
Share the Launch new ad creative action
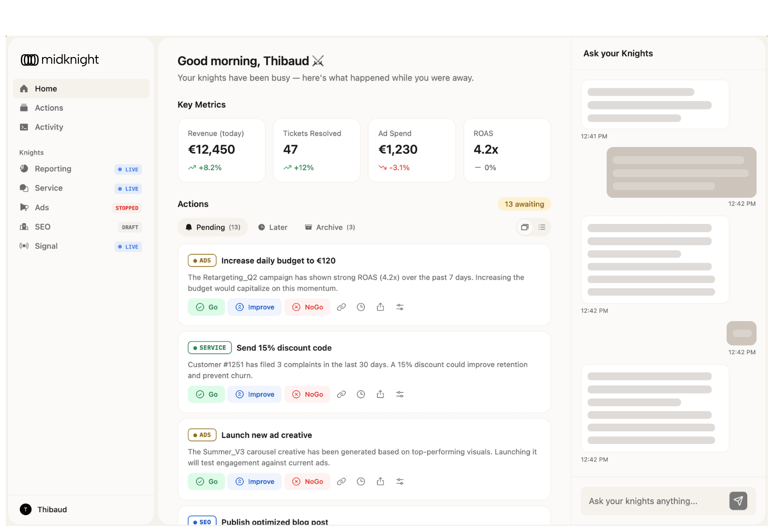coord(380,481)
